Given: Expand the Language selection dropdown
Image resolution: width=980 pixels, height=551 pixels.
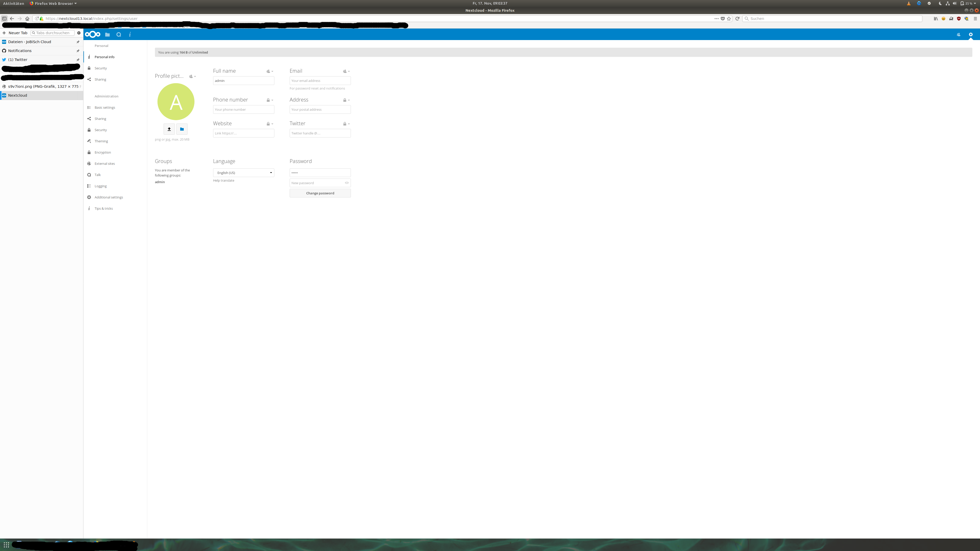Looking at the screenshot, I should point(243,173).
